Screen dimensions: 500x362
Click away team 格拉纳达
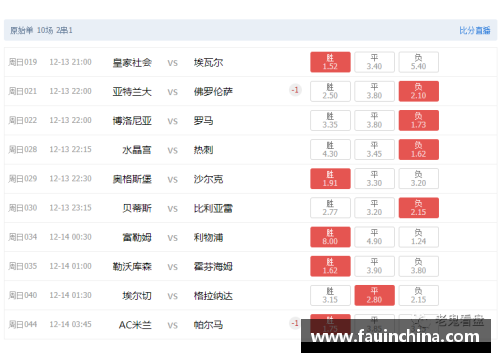tap(213, 296)
